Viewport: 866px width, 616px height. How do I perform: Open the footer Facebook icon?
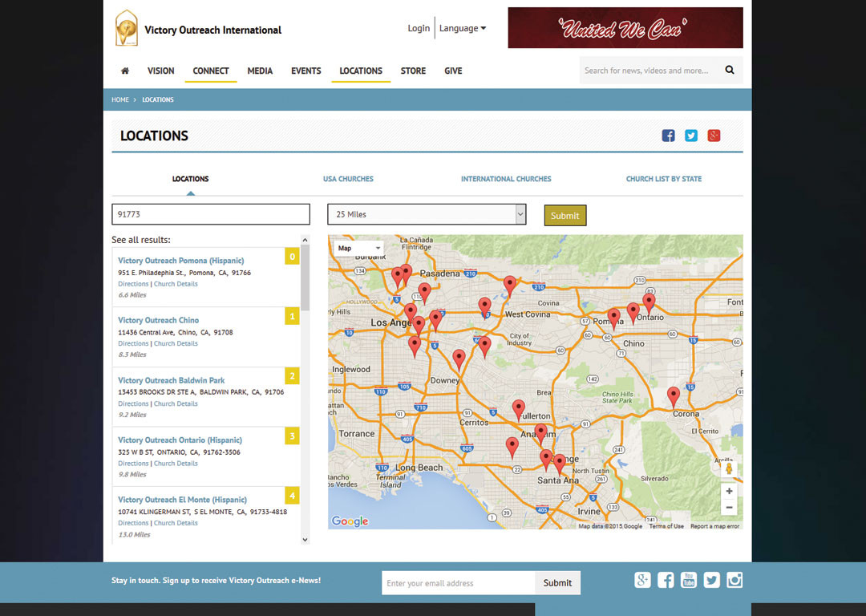[x=666, y=580]
